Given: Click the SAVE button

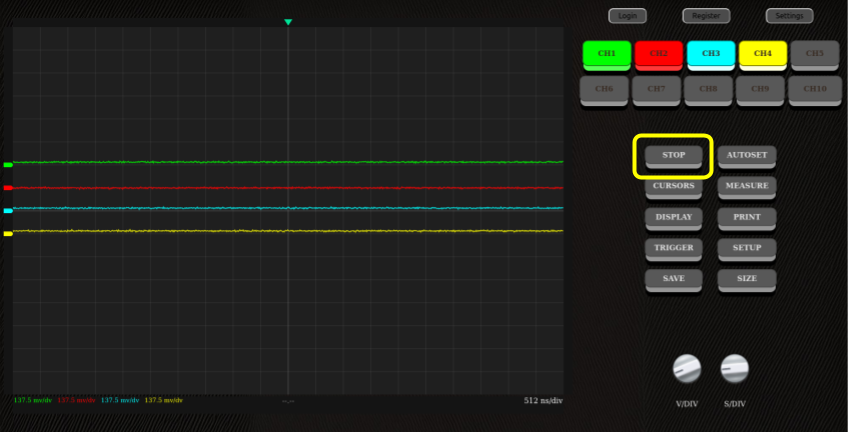Looking at the screenshot, I should point(674,279).
